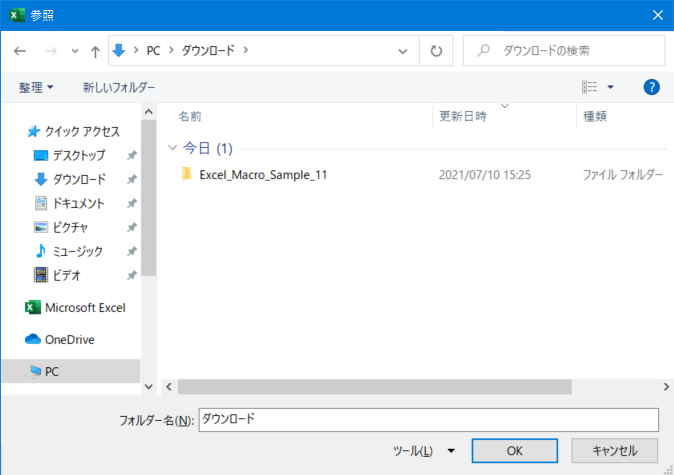Open help with the question mark icon
This screenshot has height=475, width=674.
(652, 87)
